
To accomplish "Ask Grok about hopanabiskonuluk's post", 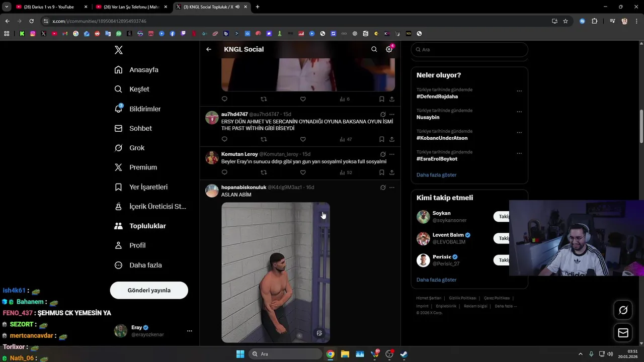I will pos(383,188).
